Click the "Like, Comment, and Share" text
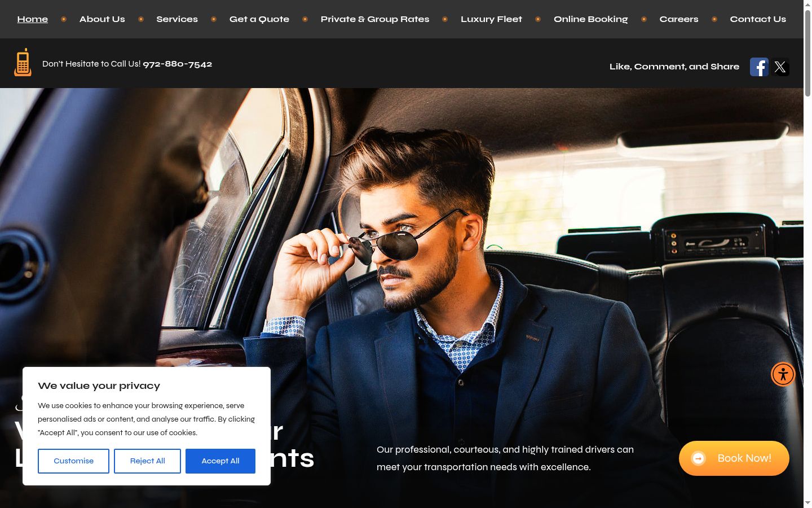Screen dimensions: 812x508 (x=674, y=67)
